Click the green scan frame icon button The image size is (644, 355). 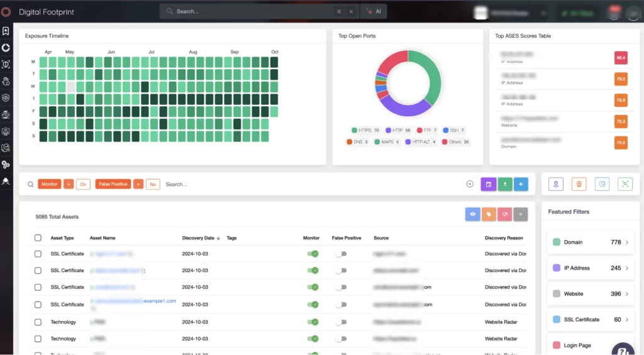(x=625, y=184)
